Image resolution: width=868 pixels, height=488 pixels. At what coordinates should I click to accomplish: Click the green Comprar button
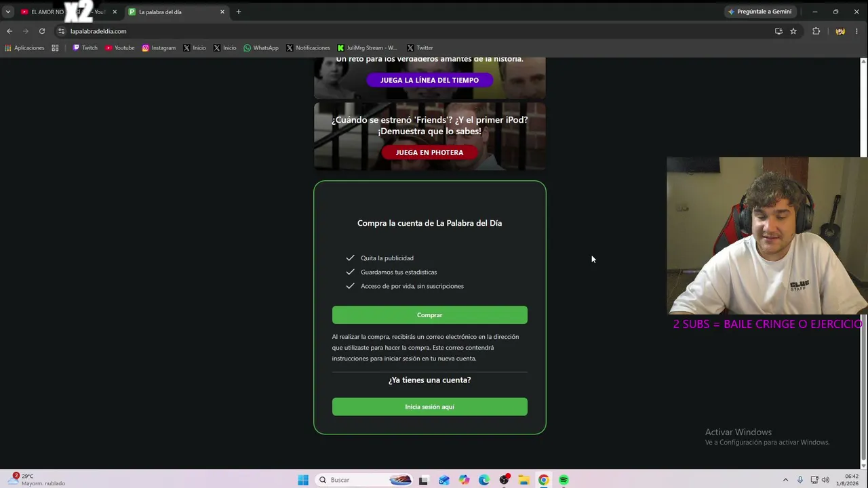coord(430,315)
